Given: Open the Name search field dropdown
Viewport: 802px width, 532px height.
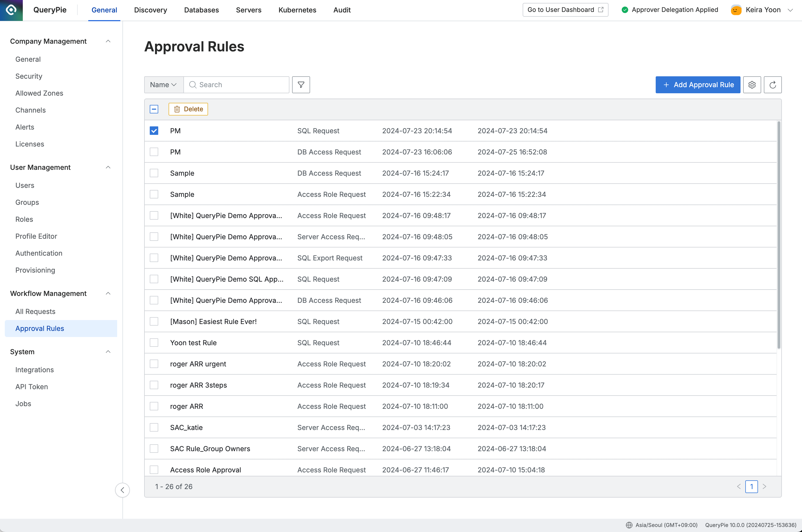Looking at the screenshot, I should tap(163, 85).
